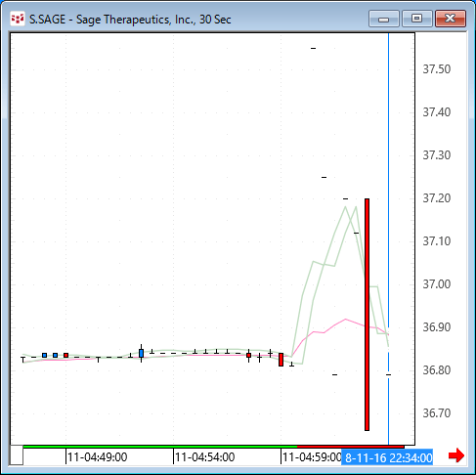The height and width of the screenshot is (475, 476).
Task: Click the highlighted 8-11-16 22:34:00 timestamp
Action: click(x=387, y=457)
